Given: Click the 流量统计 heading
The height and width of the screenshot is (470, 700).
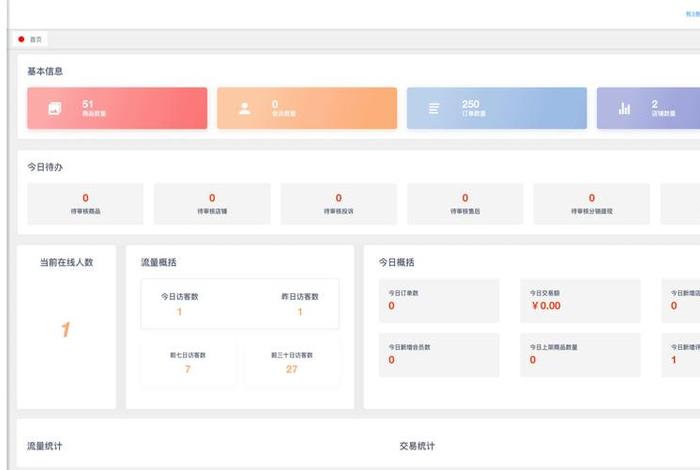Looking at the screenshot, I should (45, 446).
